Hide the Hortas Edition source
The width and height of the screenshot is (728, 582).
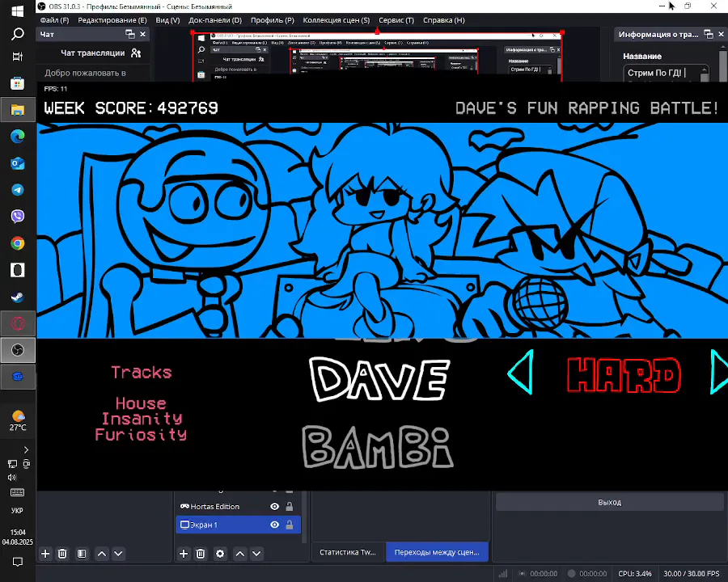pyautogui.click(x=274, y=506)
